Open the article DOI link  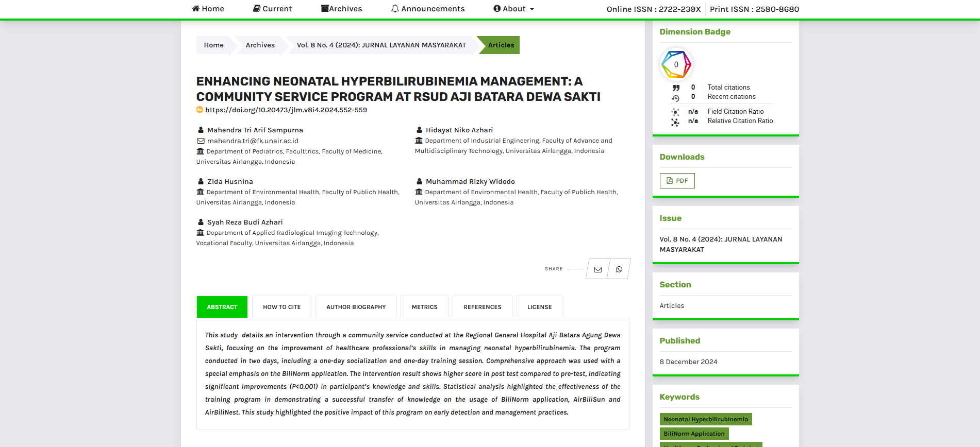tap(286, 110)
